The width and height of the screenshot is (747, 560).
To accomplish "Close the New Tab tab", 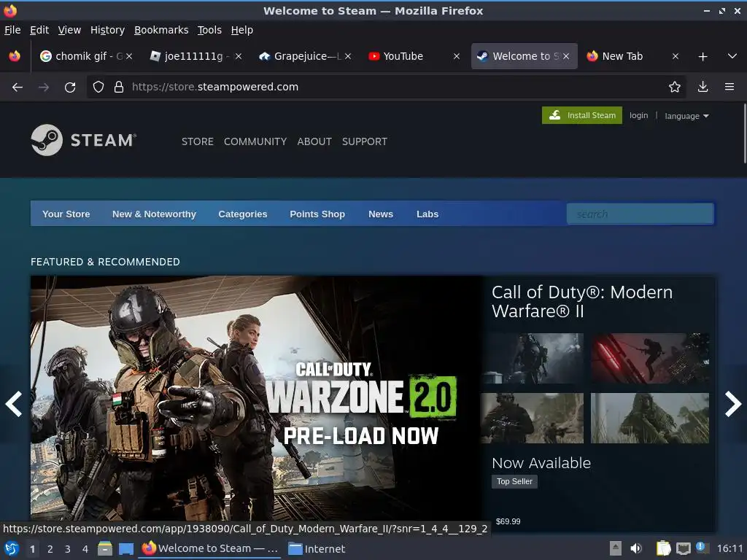I will click(x=675, y=56).
